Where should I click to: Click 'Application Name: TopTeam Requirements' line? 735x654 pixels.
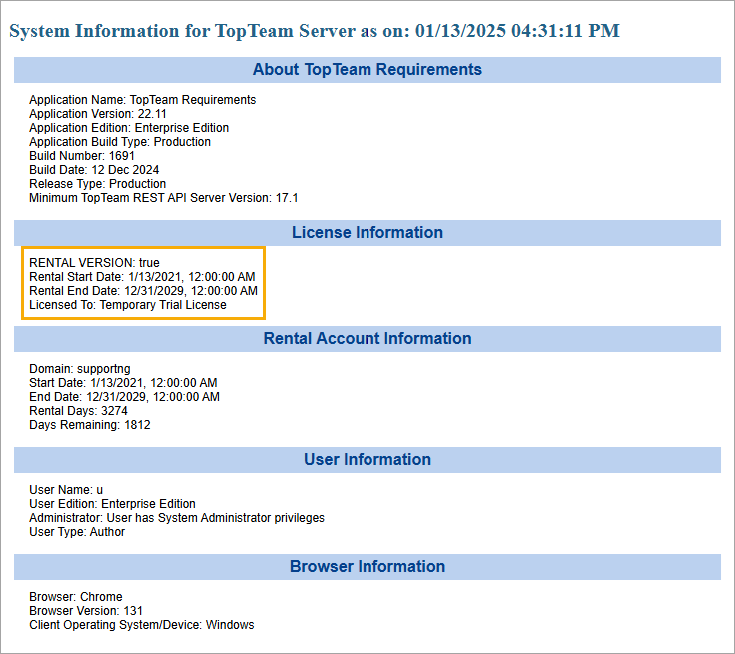tap(142, 100)
